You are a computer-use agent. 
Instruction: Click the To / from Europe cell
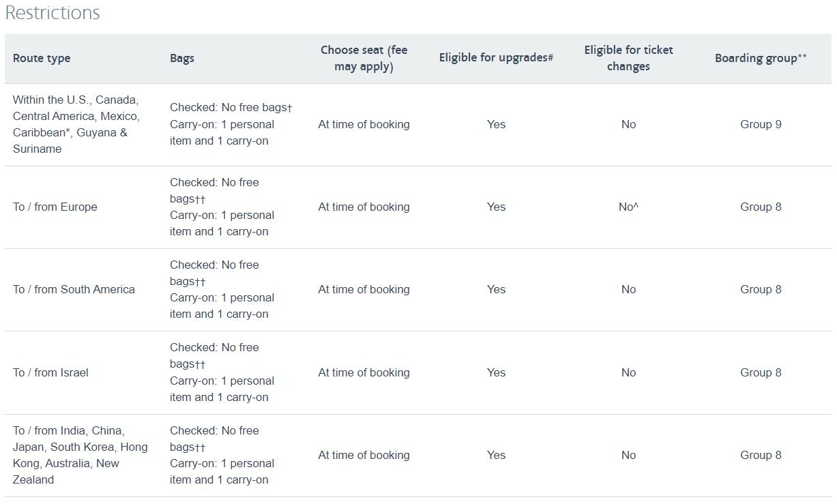point(55,207)
